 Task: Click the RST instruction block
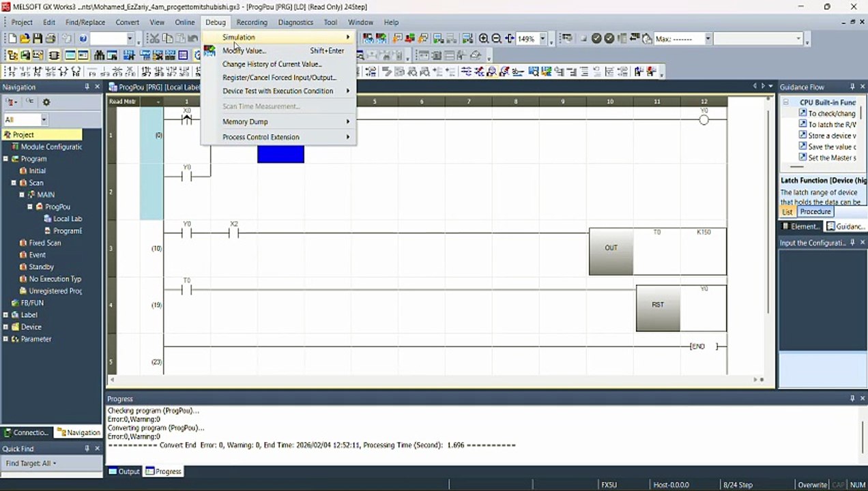pyautogui.click(x=658, y=308)
